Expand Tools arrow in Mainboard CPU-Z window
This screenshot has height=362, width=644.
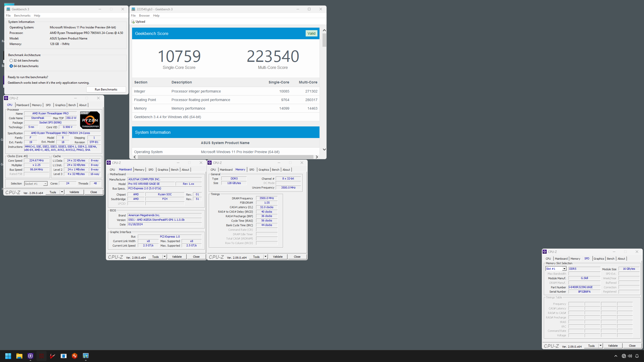pyautogui.click(x=165, y=257)
